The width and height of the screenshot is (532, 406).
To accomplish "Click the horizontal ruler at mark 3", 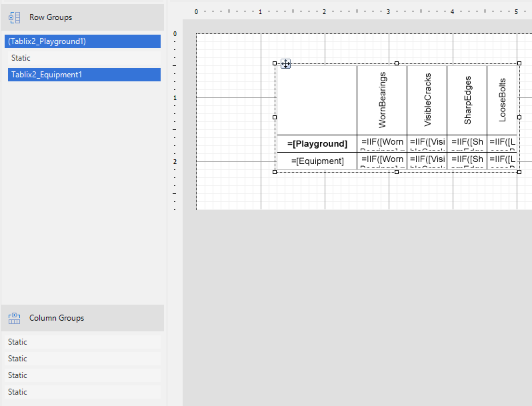I will [x=388, y=12].
